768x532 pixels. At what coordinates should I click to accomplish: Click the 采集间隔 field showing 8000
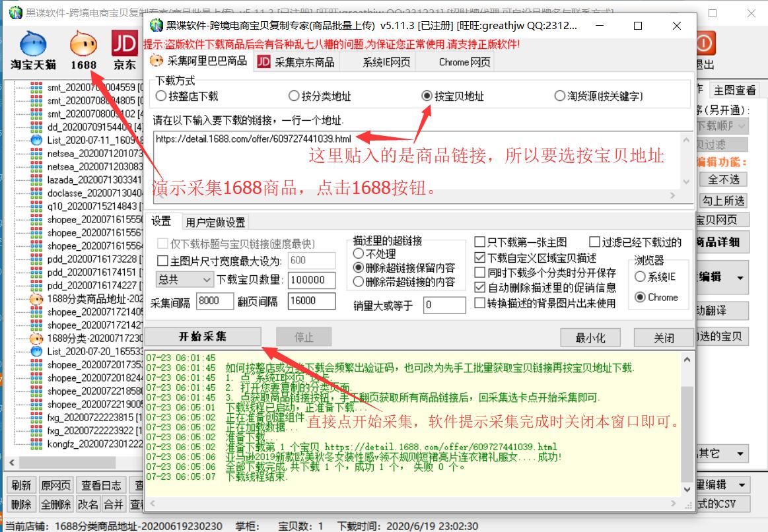pyautogui.click(x=215, y=300)
